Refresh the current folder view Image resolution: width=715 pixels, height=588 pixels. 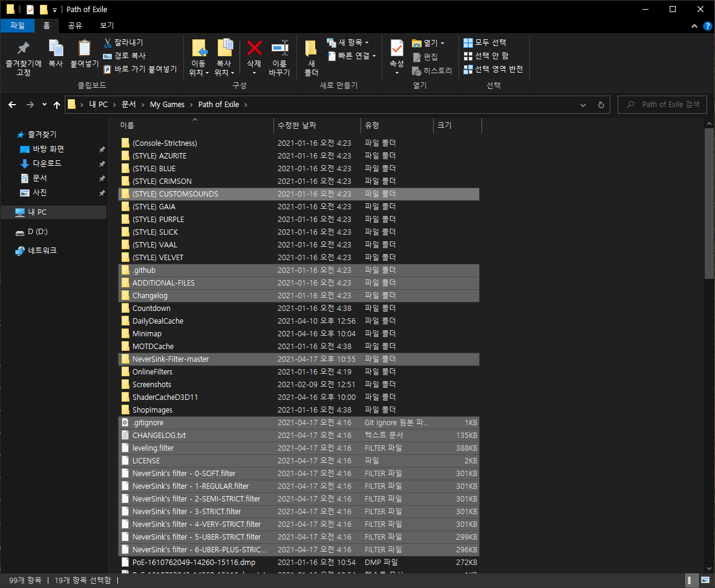601,105
